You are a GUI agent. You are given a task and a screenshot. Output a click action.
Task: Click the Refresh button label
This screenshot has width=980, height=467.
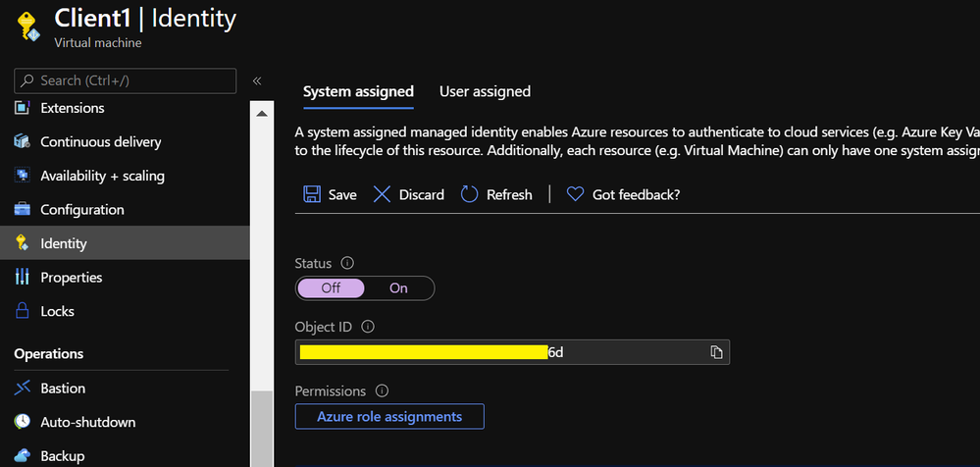tap(509, 195)
